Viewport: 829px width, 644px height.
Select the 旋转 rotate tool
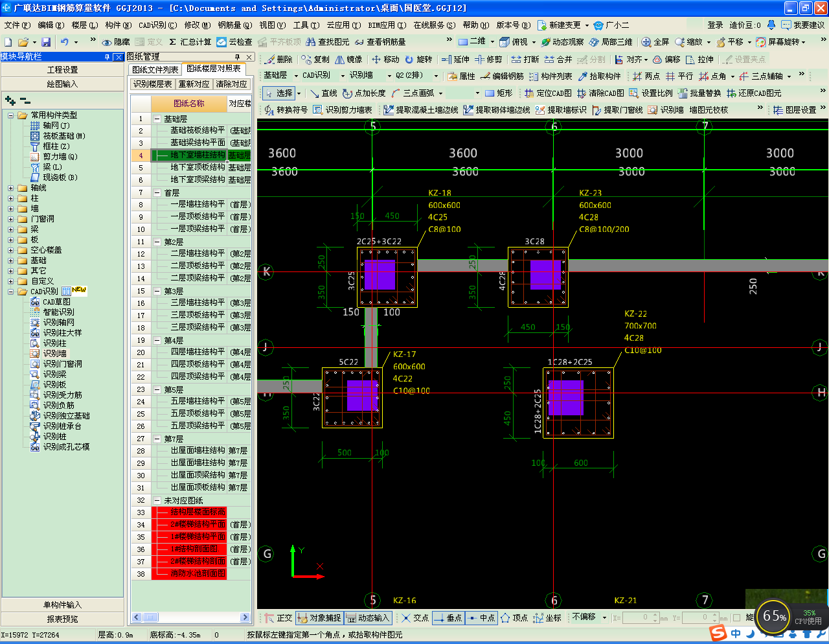click(418, 59)
